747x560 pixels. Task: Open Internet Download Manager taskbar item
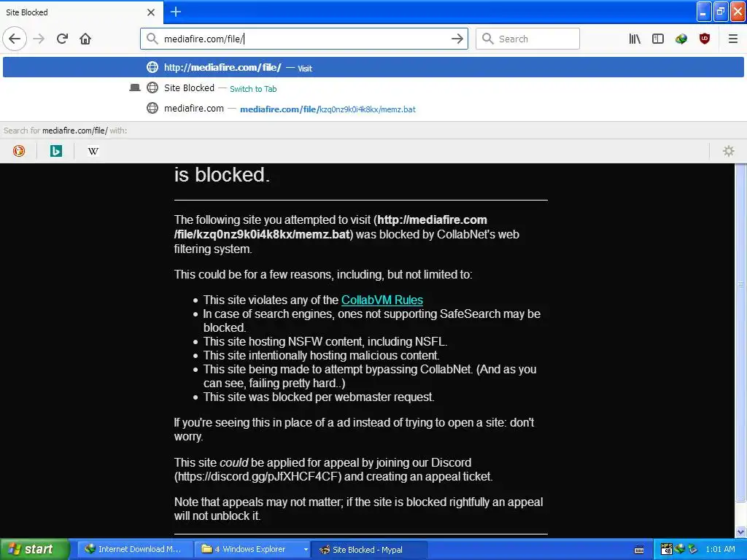tap(136, 549)
